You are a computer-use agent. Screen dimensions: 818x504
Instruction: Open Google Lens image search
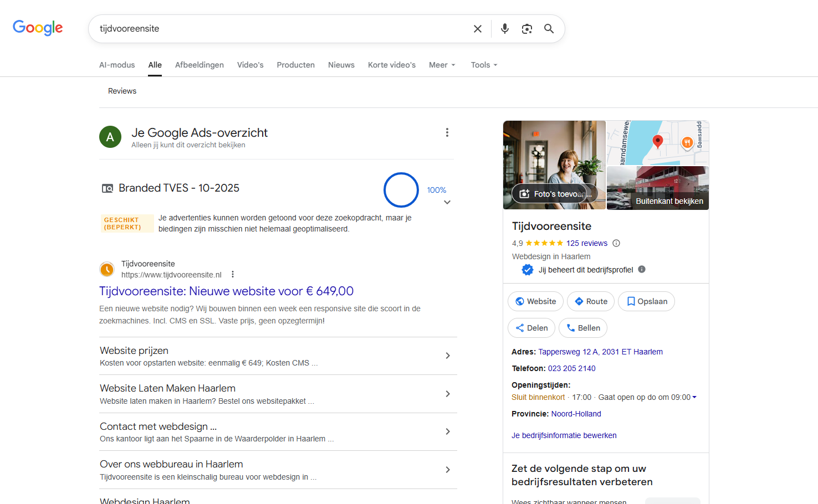tap(526, 28)
